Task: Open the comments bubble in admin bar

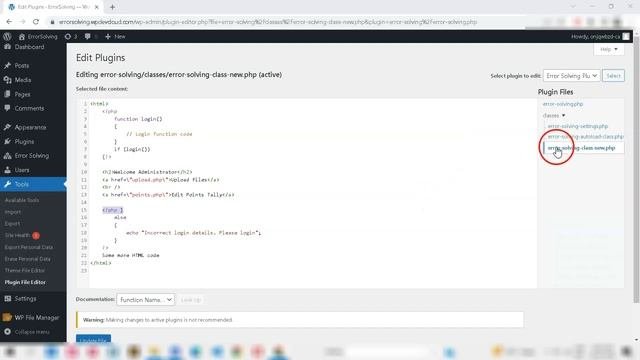Action: 90,36
